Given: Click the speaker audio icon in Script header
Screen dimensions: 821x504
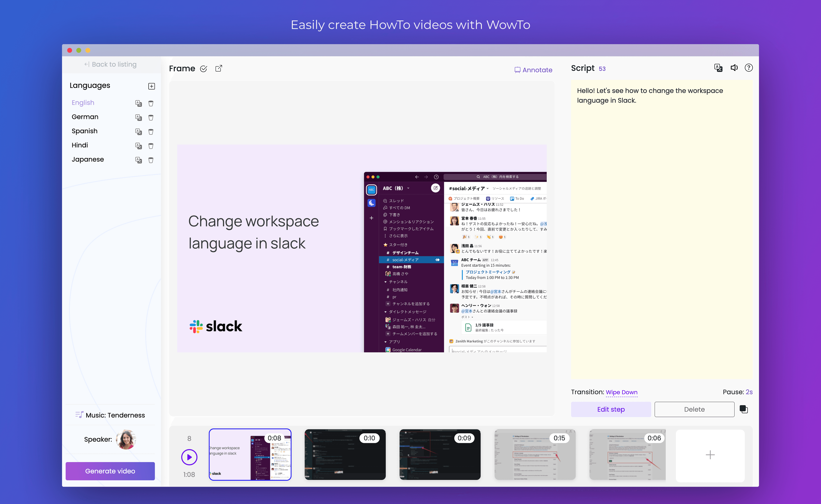Looking at the screenshot, I should pyautogui.click(x=734, y=68).
